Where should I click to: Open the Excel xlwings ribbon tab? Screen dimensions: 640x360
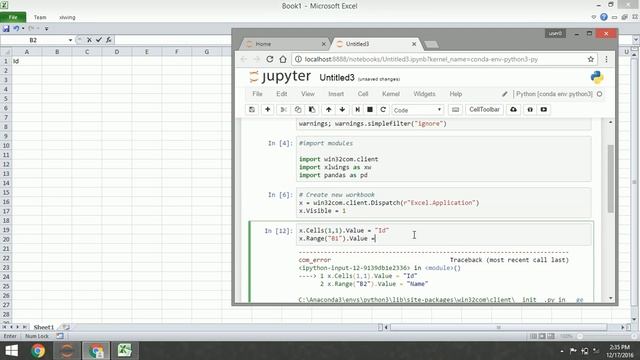67,17
